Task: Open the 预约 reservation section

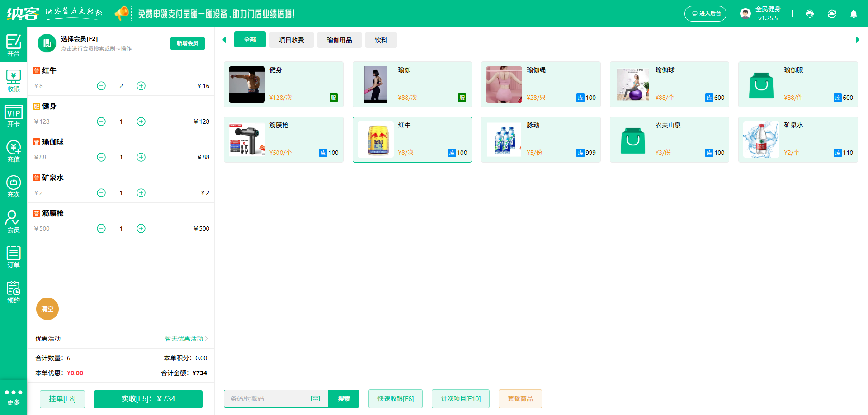Action: (14, 292)
